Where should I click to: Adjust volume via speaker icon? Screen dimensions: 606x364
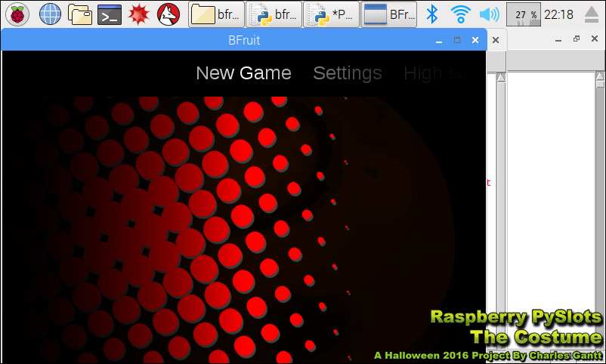(490, 14)
